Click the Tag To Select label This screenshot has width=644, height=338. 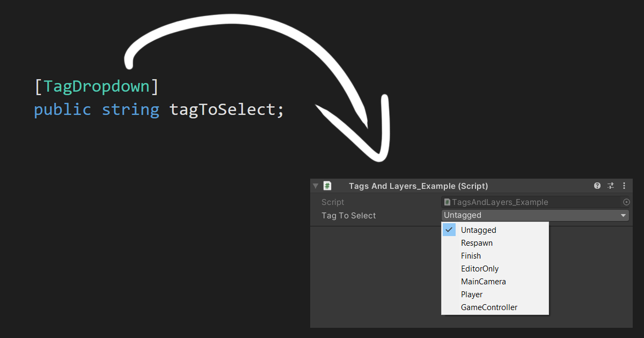(349, 215)
